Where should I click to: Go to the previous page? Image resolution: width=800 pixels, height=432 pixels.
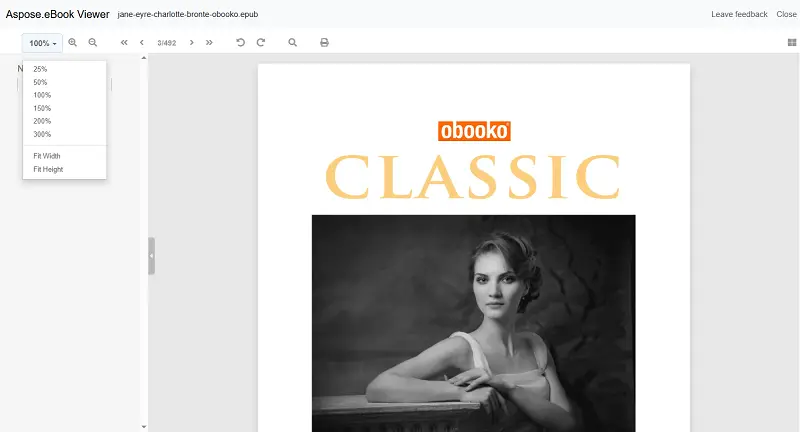pyautogui.click(x=142, y=43)
